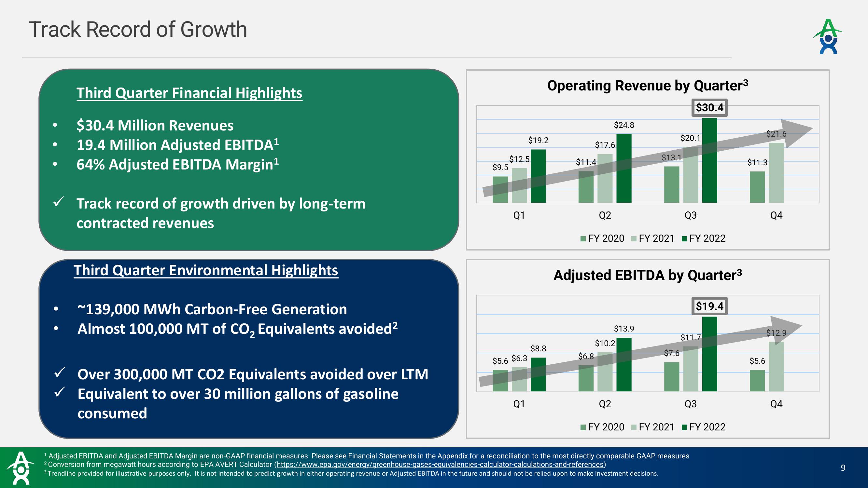The height and width of the screenshot is (488, 868).
Task: Select the 'Track Record of Growth' slide title
Action: coord(138,29)
